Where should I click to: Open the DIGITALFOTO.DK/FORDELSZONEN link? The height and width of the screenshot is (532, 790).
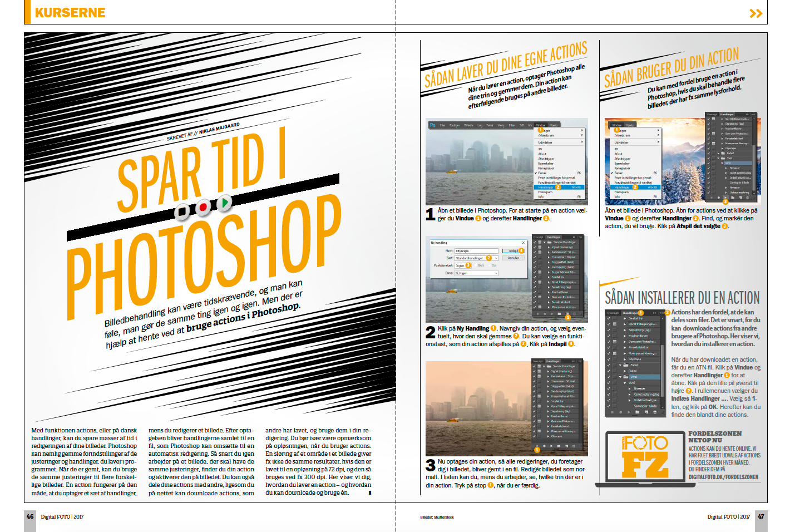pyautogui.click(x=723, y=477)
